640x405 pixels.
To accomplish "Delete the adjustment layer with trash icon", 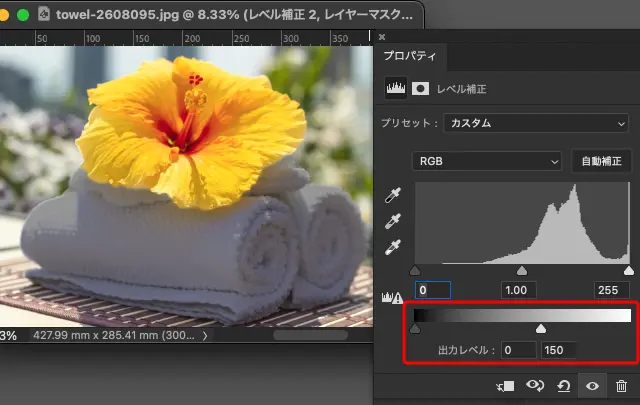I will click(621, 385).
